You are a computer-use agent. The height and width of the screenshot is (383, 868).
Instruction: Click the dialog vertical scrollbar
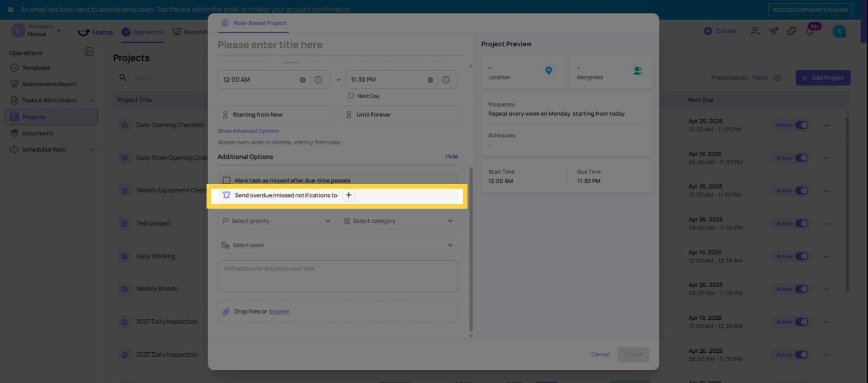click(471, 248)
